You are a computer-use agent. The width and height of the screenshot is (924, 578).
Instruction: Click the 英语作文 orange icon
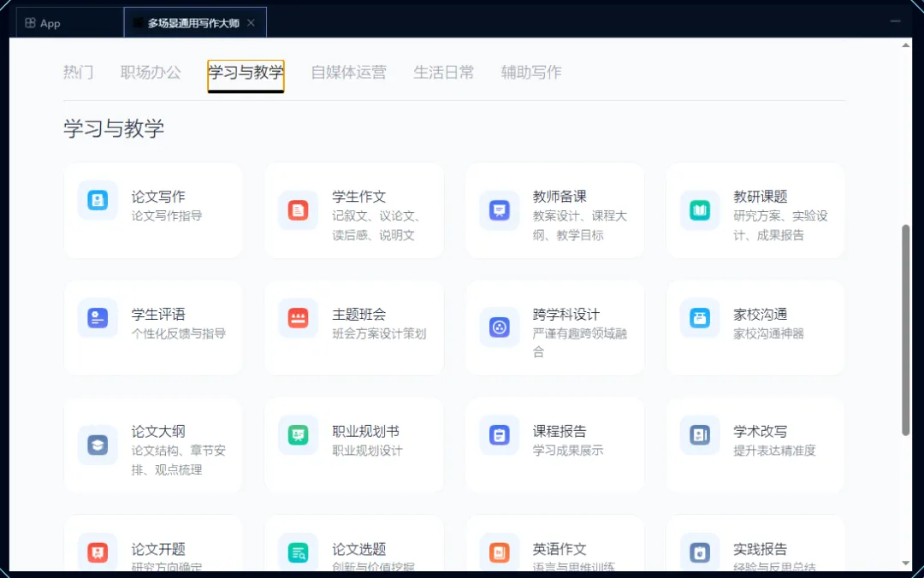tap(499, 552)
